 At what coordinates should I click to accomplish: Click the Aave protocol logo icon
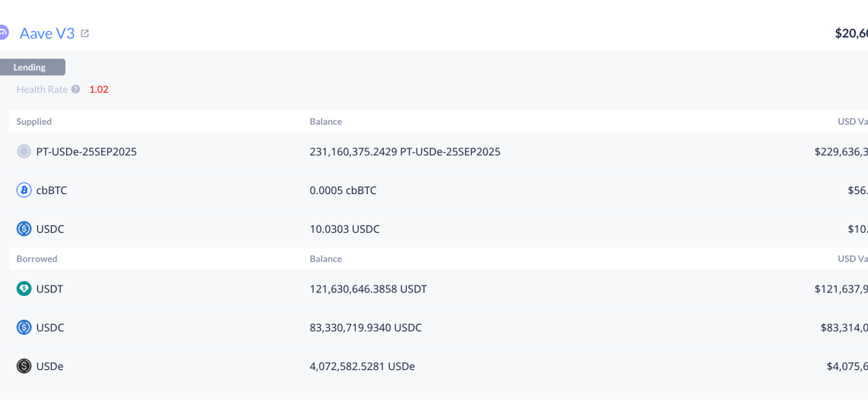pos(3,33)
